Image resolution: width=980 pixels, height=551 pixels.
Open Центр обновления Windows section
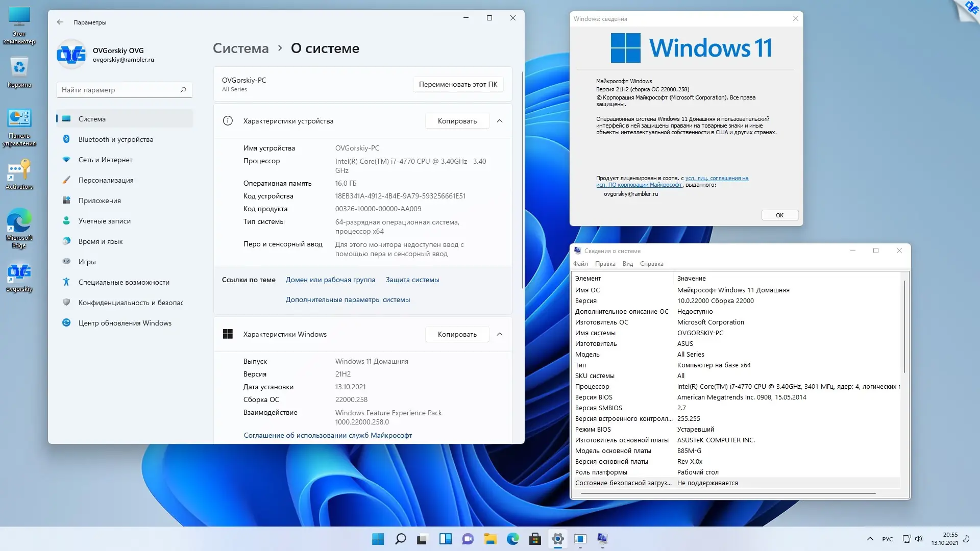click(x=125, y=323)
